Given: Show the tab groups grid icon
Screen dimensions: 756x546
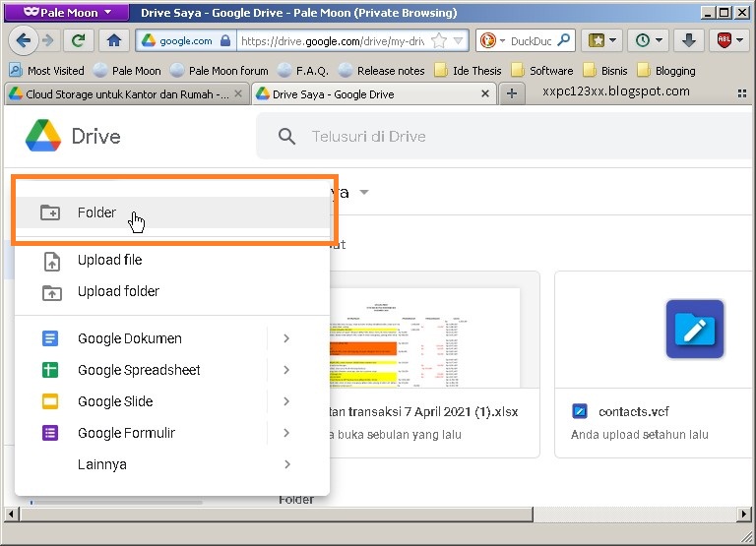Looking at the screenshot, I should [742, 94].
